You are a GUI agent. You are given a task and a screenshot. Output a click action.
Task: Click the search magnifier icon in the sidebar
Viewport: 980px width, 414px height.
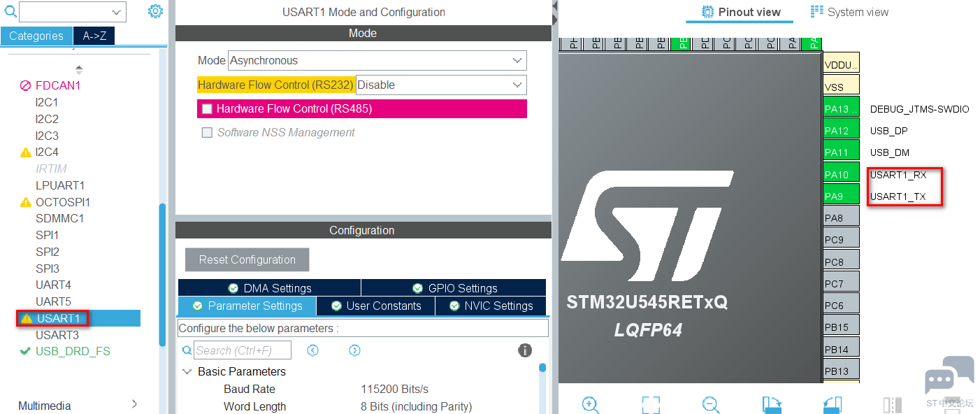click(10, 11)
